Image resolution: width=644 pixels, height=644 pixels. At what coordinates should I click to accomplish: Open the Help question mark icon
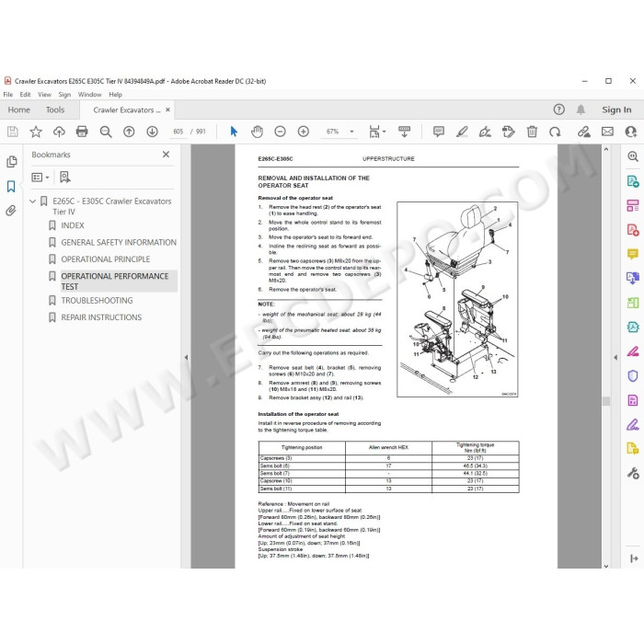pyautogui.click(x=559, y=109)
